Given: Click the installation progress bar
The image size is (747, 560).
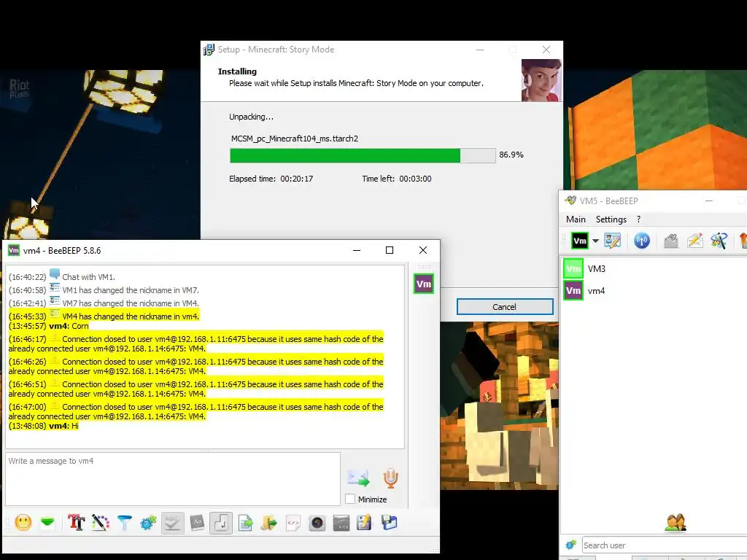Looking at the screenshot, I should coord(363,155).
